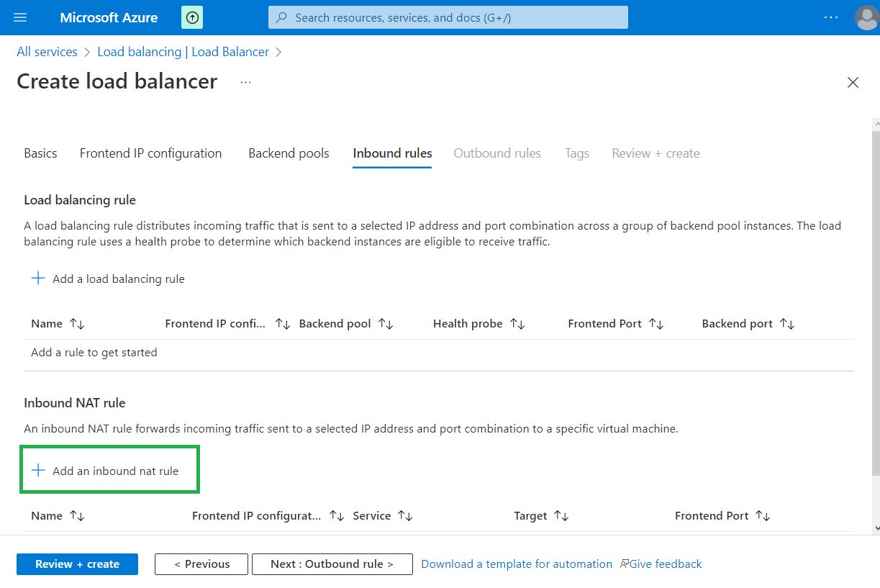Click the ellipsis next to Create load balancer
The image size is (880, 588).
[x=246, y=82]
